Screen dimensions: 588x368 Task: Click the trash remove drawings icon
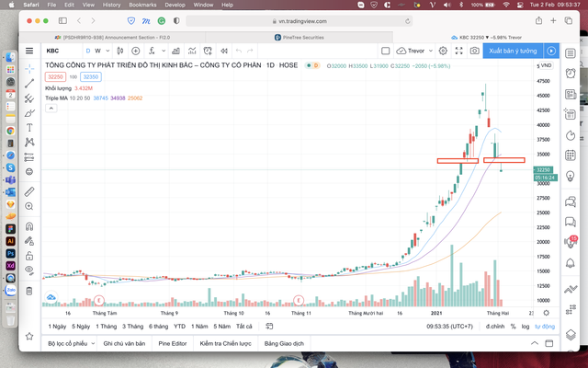tap(29, 291)
